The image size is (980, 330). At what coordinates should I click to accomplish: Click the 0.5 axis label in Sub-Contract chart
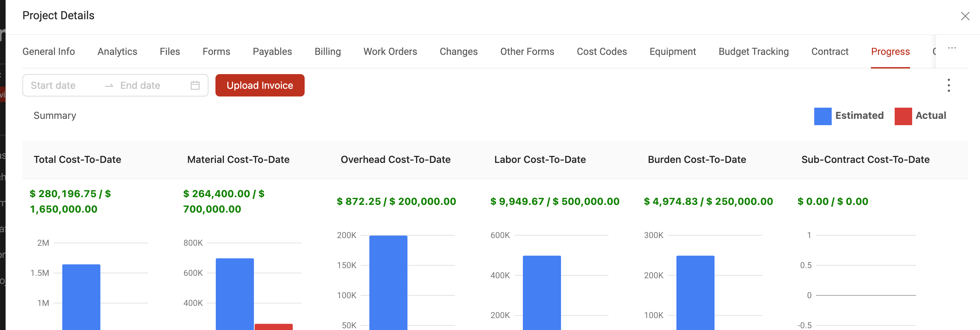806,265
